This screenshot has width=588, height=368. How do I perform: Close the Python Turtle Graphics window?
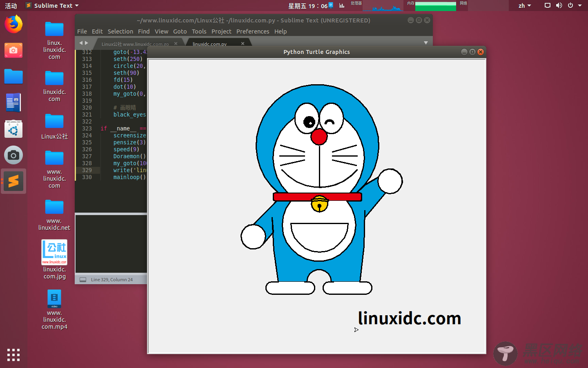coord(481,52)
